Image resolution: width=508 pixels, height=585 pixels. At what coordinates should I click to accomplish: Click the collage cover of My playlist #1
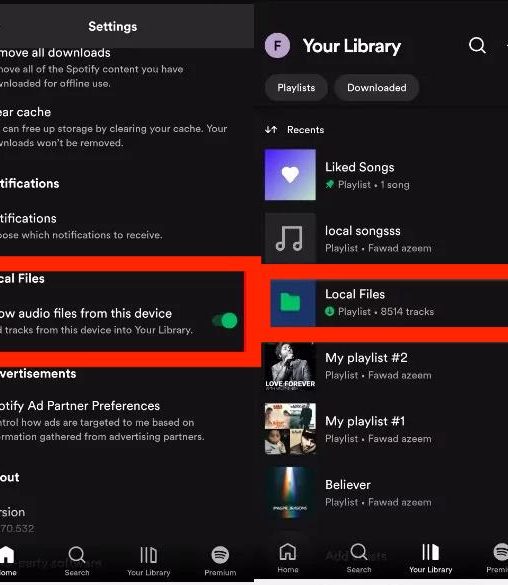pos(290,429)
